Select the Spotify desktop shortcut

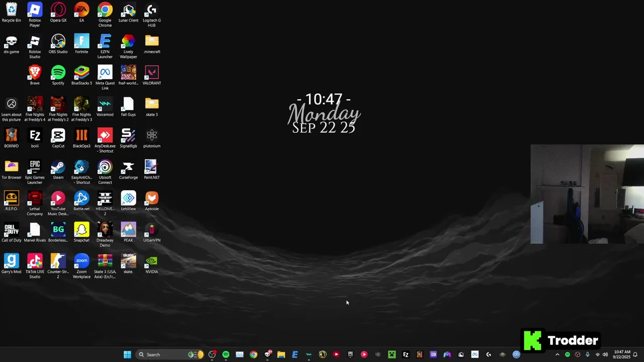(x=58, y=75)
